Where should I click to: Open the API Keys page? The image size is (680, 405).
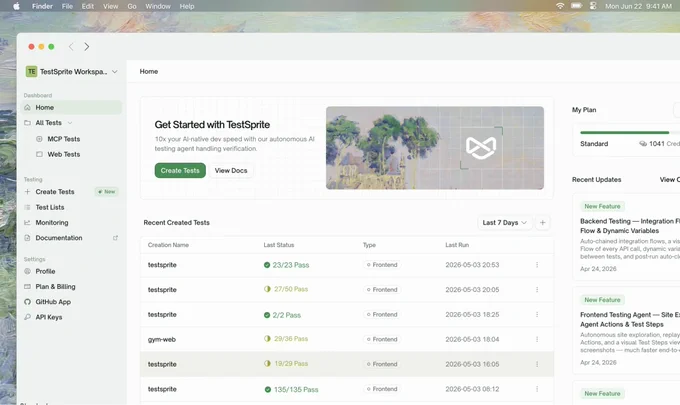(49, 317)
